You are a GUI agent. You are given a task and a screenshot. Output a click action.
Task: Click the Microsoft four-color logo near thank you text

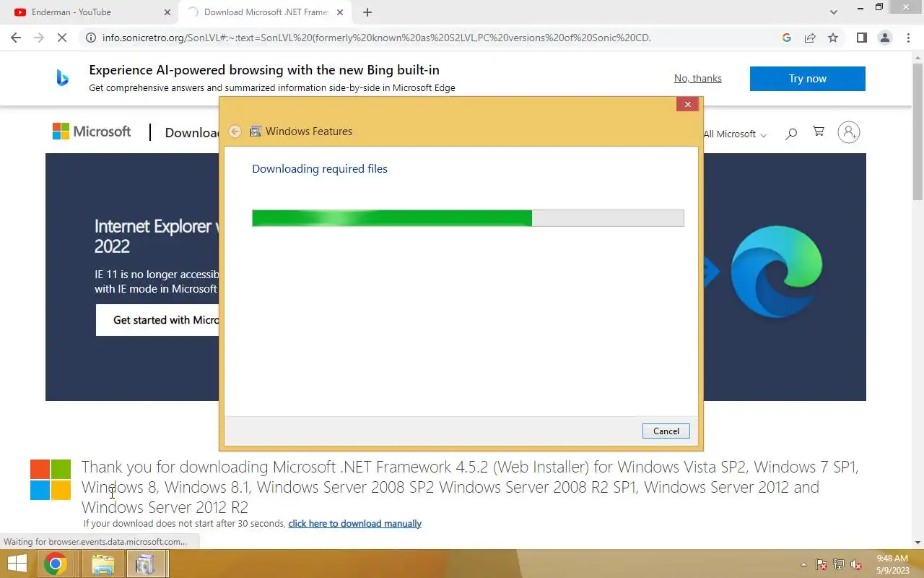point(51,480)
